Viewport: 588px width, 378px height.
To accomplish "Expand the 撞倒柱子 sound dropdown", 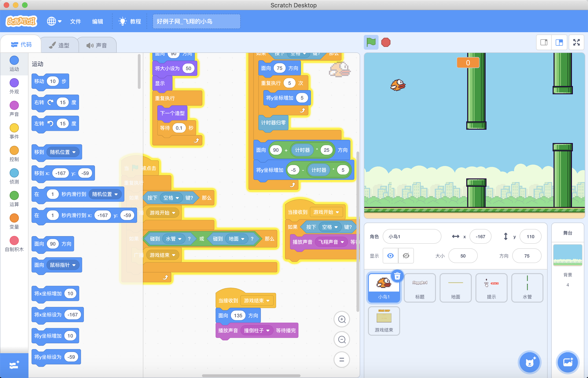I will 257,331.
